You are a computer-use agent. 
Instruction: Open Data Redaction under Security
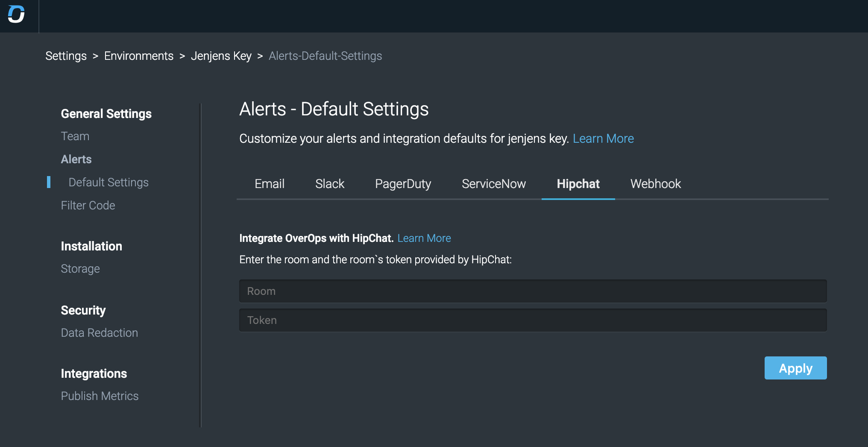100,333
